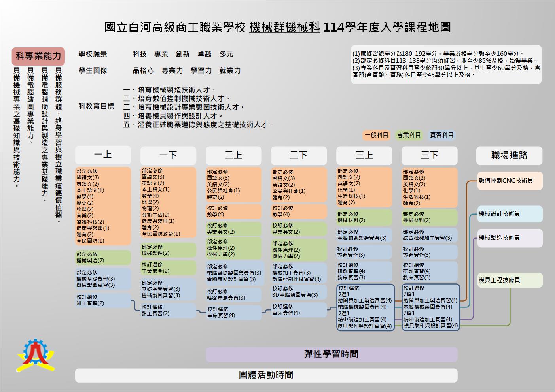This screenshot has height=392, width=555.
Task: Click 全民國防教育(1) in 一下
Action: [161, 234]
